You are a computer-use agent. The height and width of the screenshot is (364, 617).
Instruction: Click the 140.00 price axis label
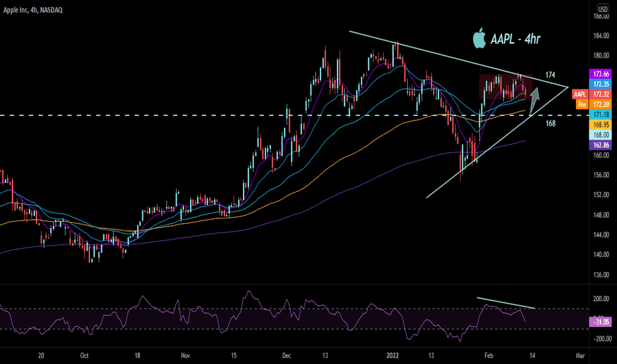(x=601, y=255)
